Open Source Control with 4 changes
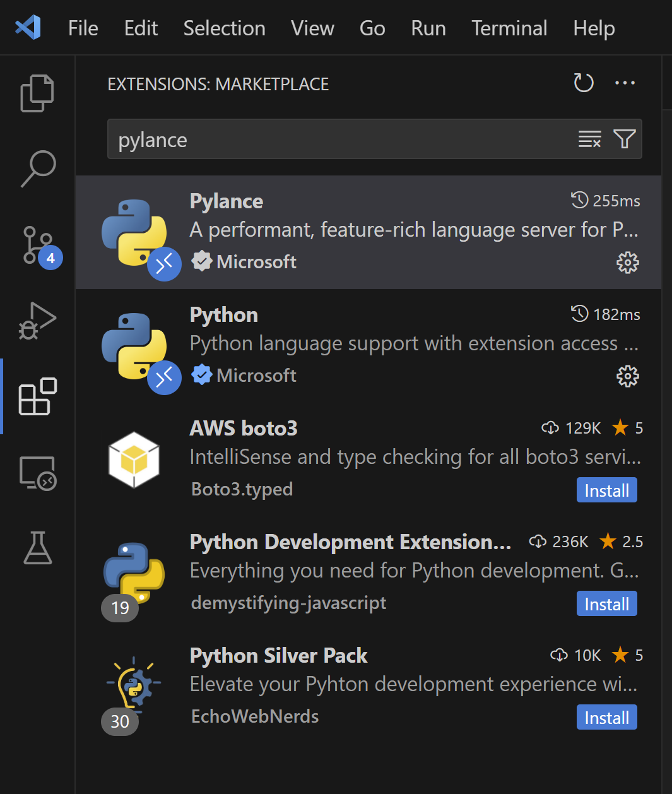Screen dimensions: 672x794 point(38,246)
